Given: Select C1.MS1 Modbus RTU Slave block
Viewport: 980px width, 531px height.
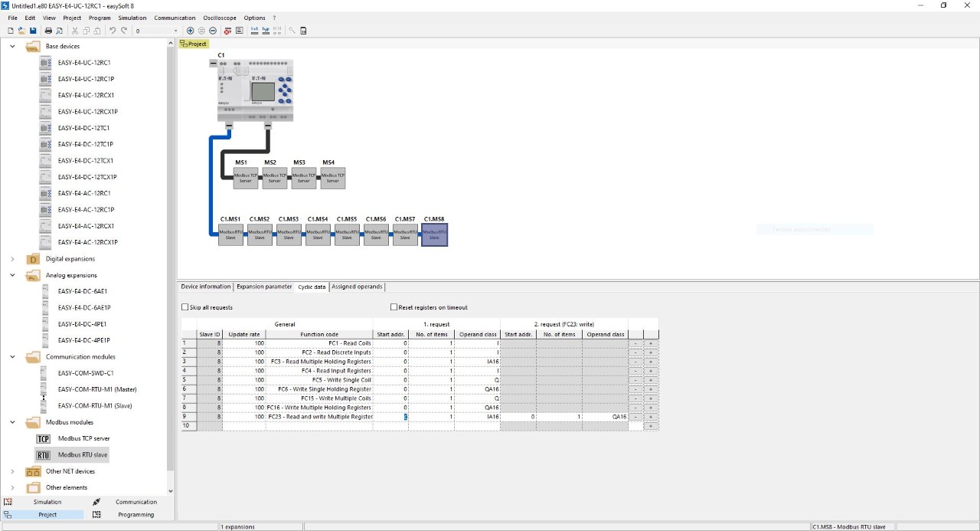Looking at the screenshot, I should 230,234.
